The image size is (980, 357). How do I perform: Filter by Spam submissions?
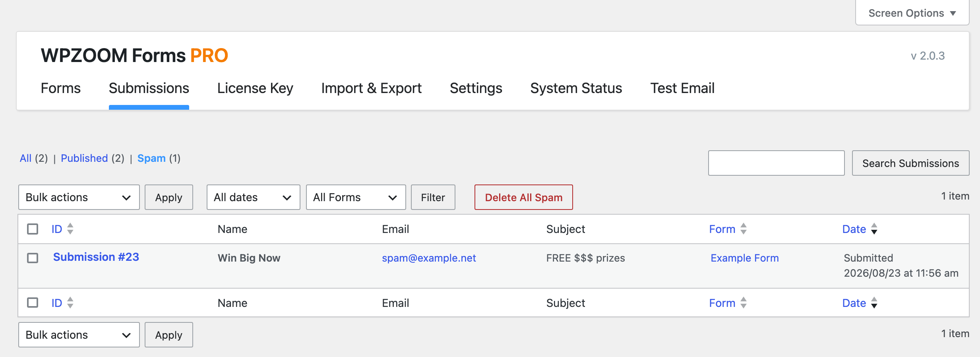(x=151, y=158)
